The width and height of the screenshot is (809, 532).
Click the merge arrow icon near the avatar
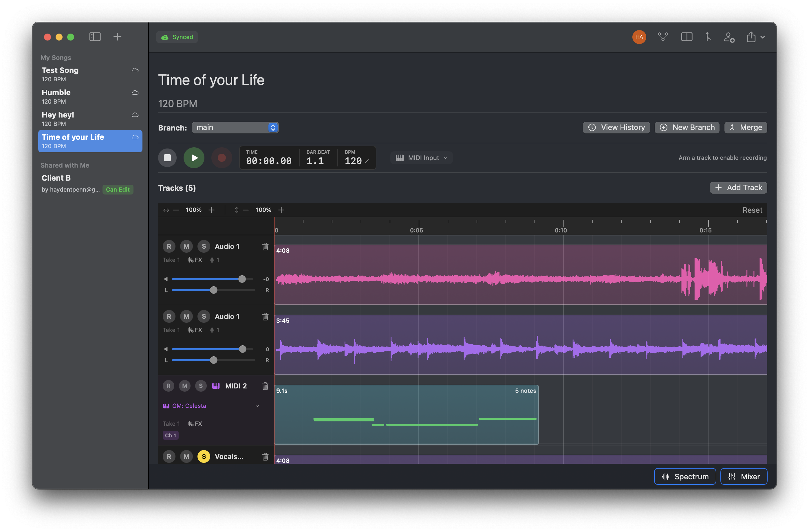(708, 37)
